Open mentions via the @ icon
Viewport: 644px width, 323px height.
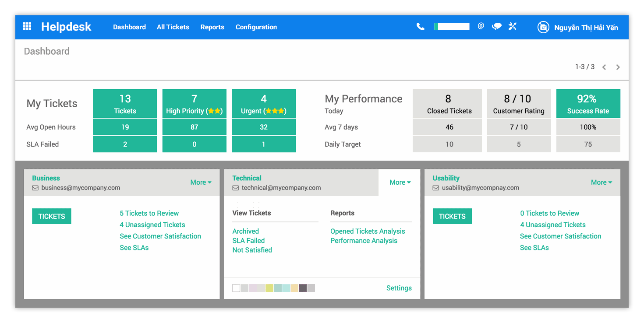pos(481,26)
